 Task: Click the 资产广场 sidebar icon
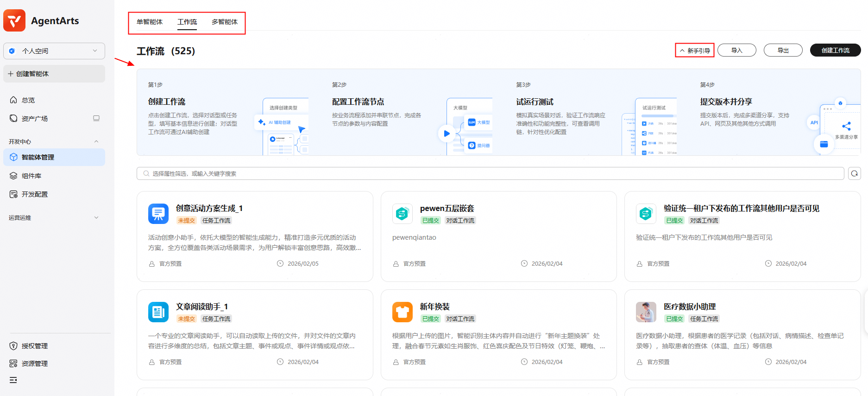pyautogui.click(x=13, y=118)
